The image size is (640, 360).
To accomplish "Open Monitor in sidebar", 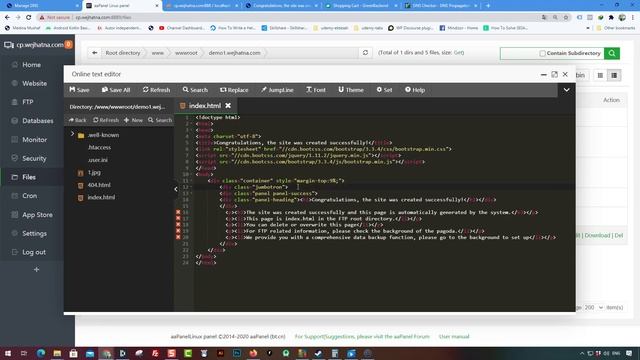I will (34, 140).
